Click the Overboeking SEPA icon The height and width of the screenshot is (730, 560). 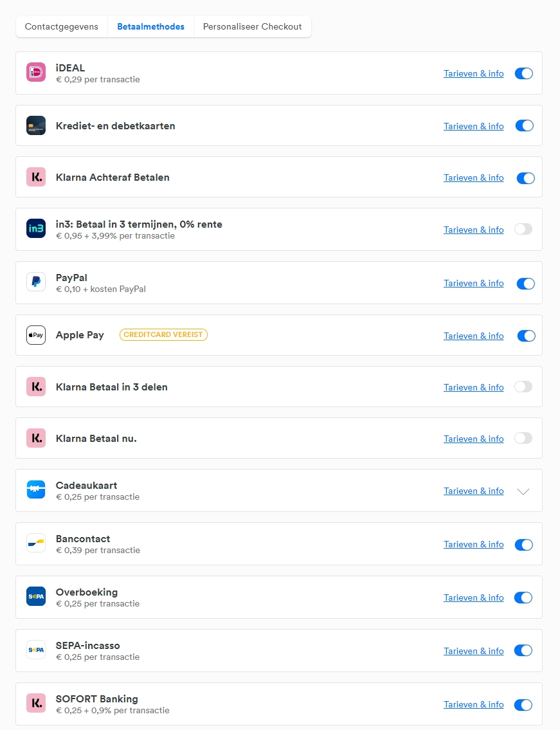tap(36, 597)
